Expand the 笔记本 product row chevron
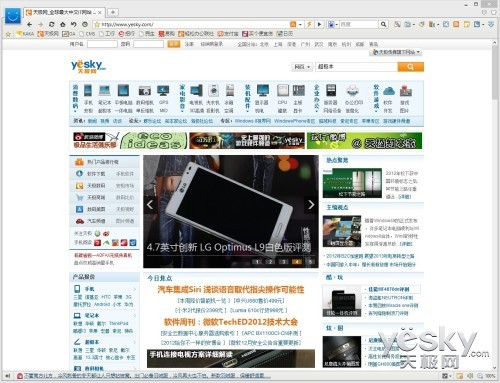The height and width of the screenshot is (383, 500). (135, 315)
